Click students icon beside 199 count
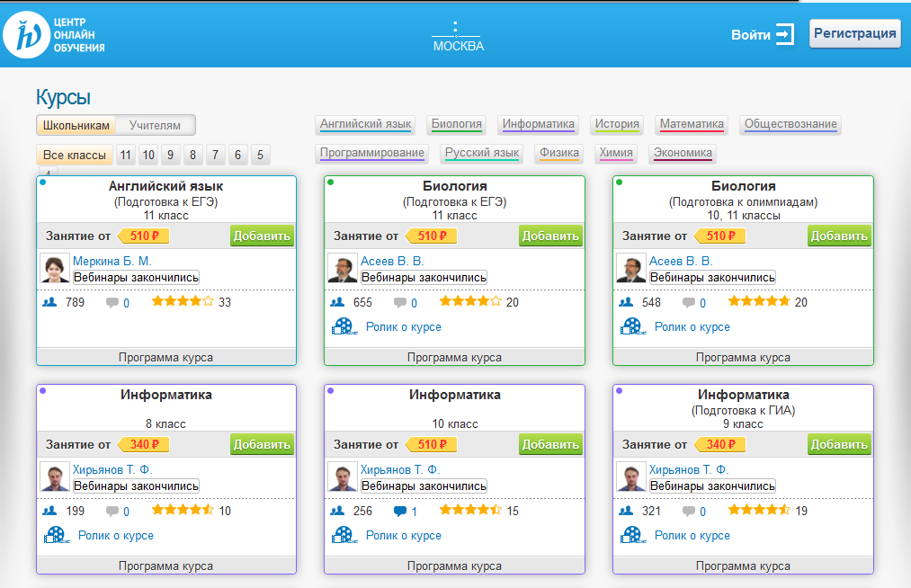911x588 pixels. click(x=49, y=511)
